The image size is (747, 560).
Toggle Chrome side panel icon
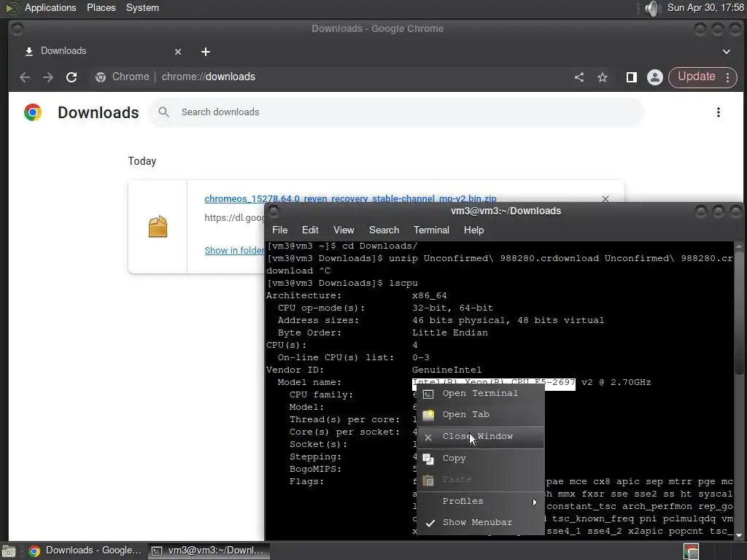point(632,77)
